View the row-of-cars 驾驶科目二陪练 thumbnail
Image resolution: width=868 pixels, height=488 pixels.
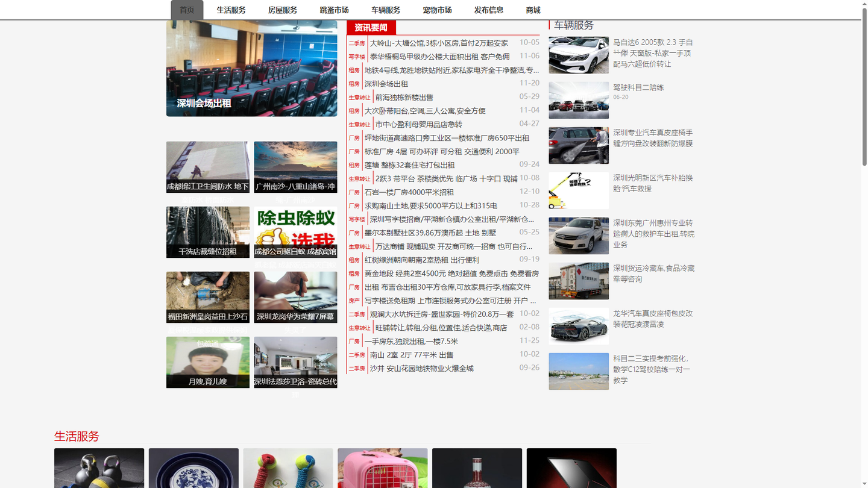pos(579,100)
